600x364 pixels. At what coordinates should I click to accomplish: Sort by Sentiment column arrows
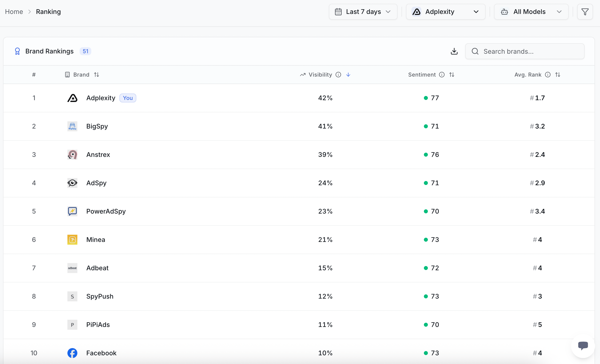coord(452,75)
